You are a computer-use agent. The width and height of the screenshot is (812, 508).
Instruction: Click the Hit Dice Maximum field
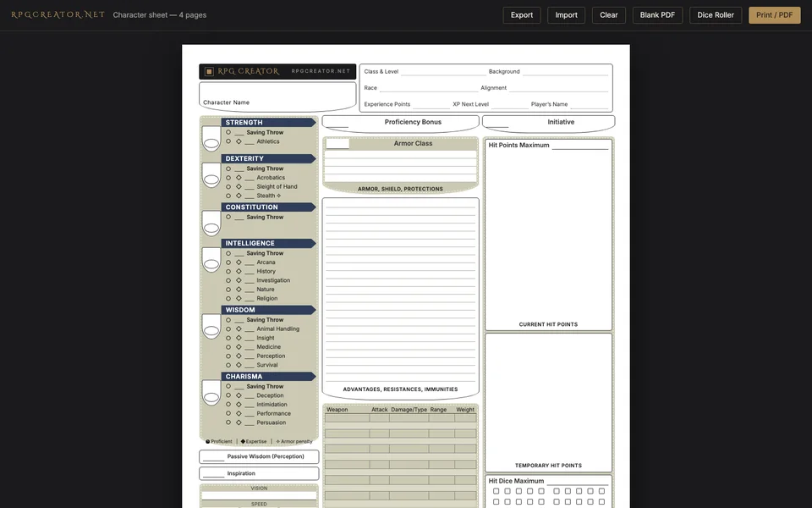[x=579, y=481]
